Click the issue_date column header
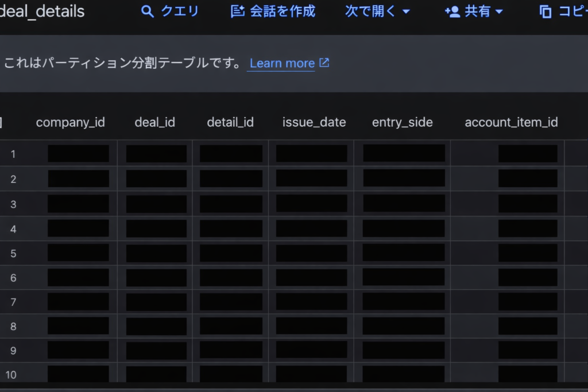 point(314,122)
